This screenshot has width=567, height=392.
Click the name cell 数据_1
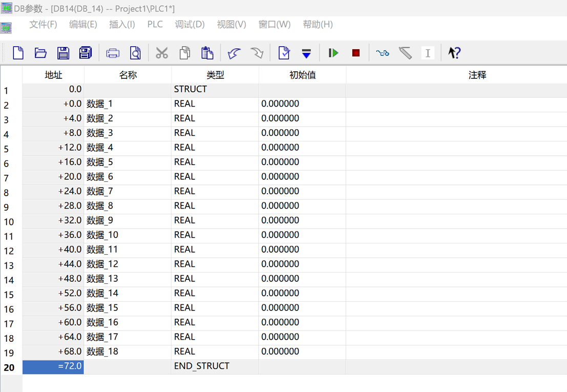[x=128, y=104]
